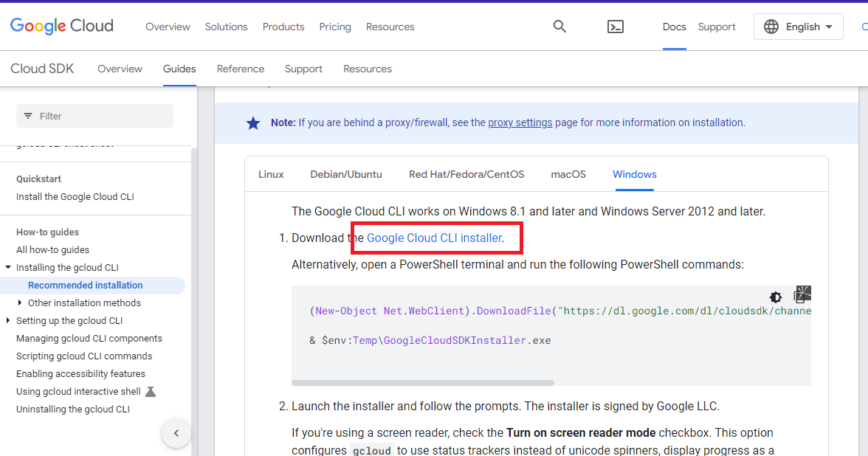Click the beaker icon beside interactive shell

point(151,392)
